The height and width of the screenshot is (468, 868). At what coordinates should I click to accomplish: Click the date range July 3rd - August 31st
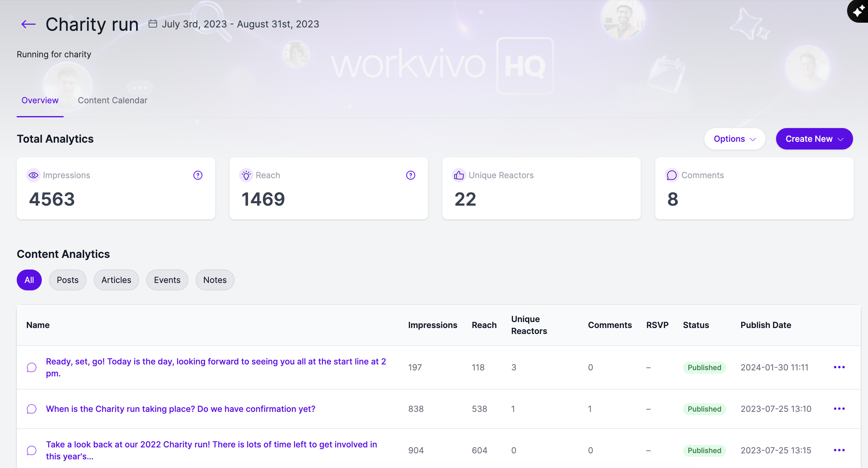(240, 24)
